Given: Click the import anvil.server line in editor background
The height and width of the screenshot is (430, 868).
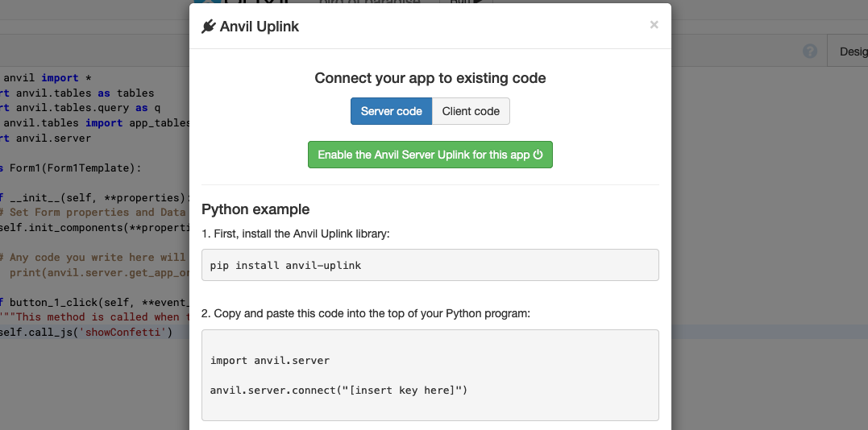Looking at the screenshot, I should click(45, 138).
